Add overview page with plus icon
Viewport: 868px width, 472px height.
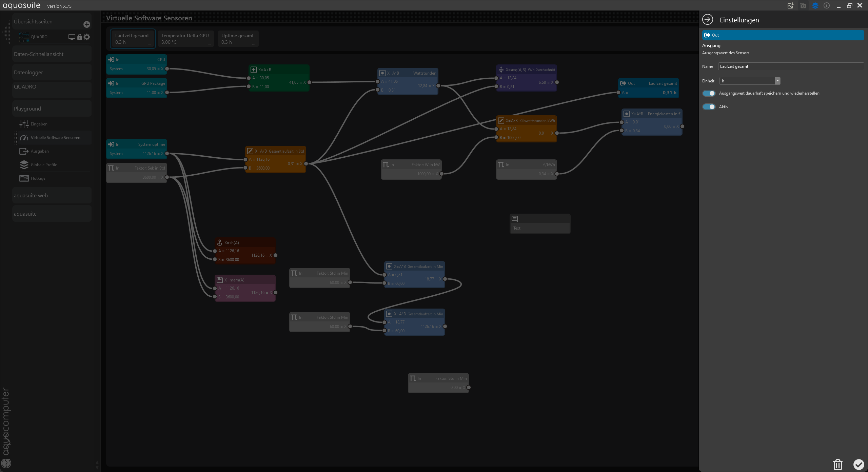[87, 24]
